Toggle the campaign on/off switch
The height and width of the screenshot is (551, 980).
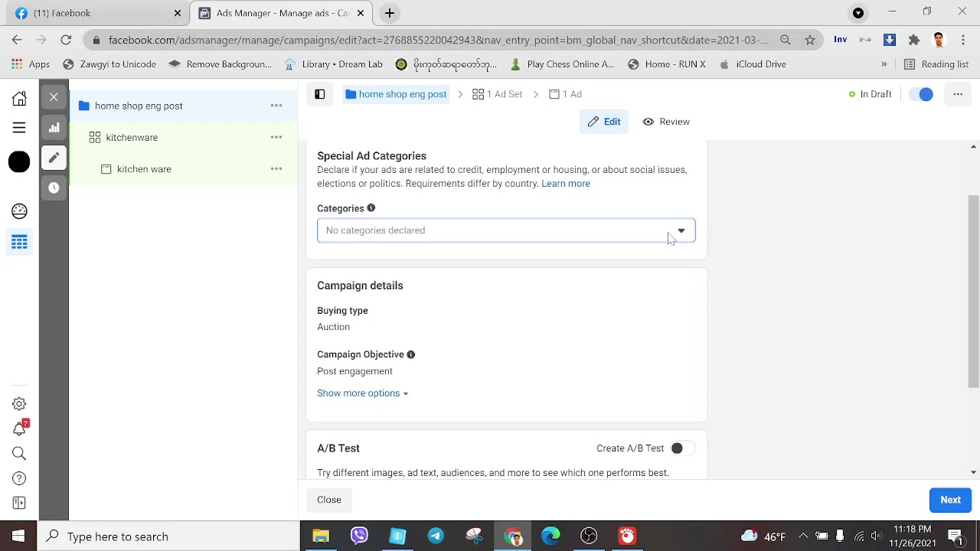(921, 94)
